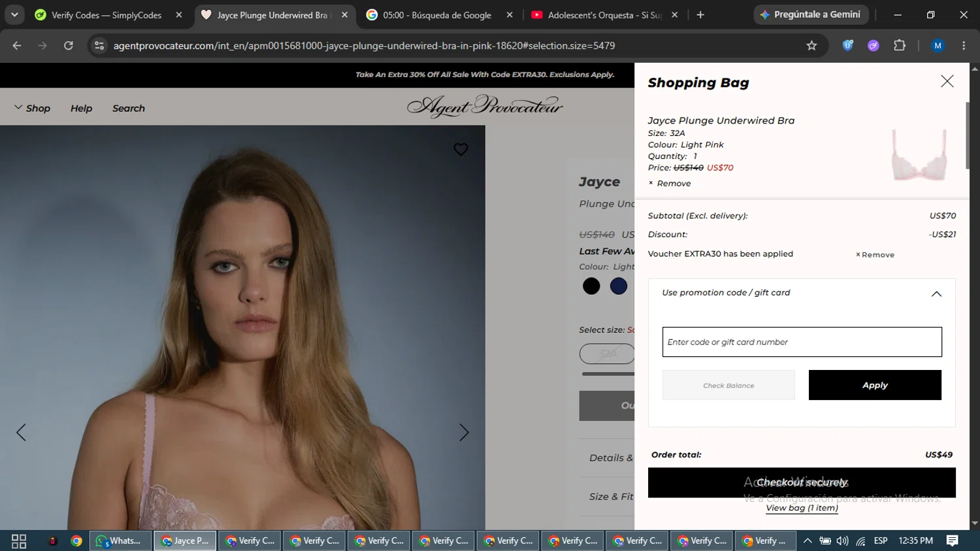Show hidden system tray icons
The width and height of the screenshot is (980, 551).
(808, 541)
